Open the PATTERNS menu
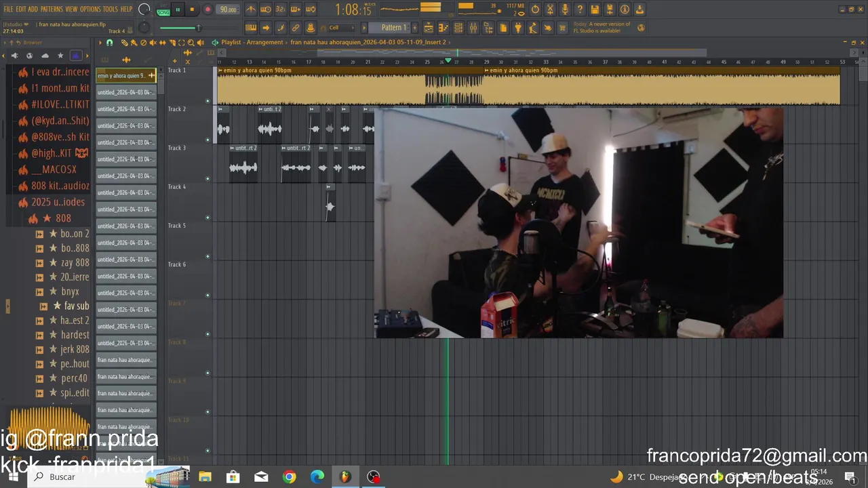868x488 pixels. (x=52, y=9)
